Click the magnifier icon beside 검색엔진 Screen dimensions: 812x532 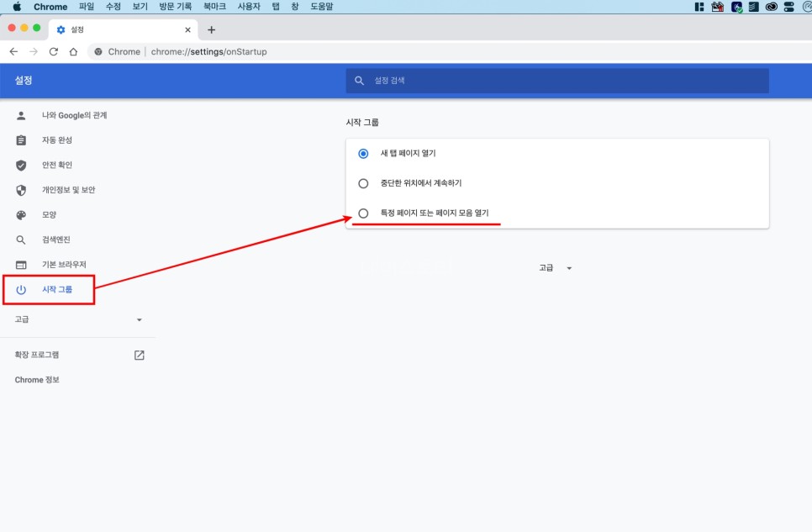tap(21, 240)
